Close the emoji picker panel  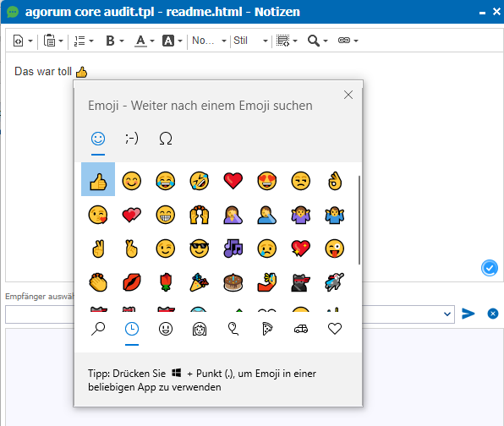(x=348, y=95)
